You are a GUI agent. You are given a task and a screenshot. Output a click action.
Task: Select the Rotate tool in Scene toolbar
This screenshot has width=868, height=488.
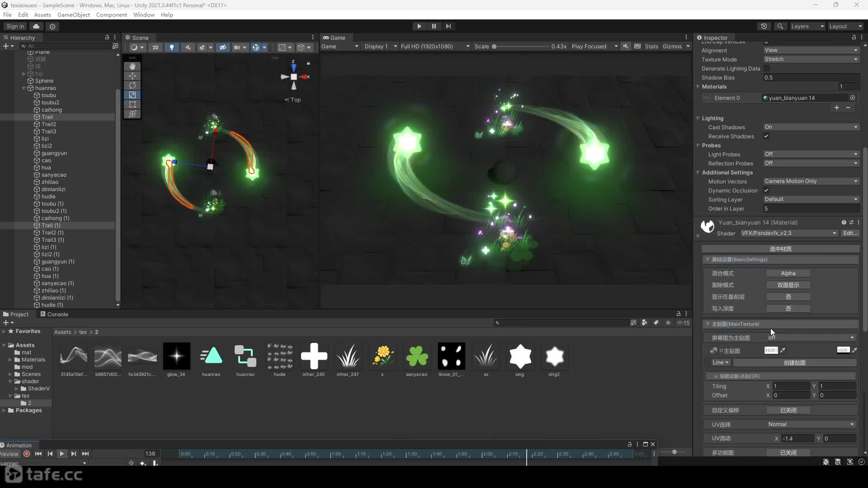(x=132, y=85)
